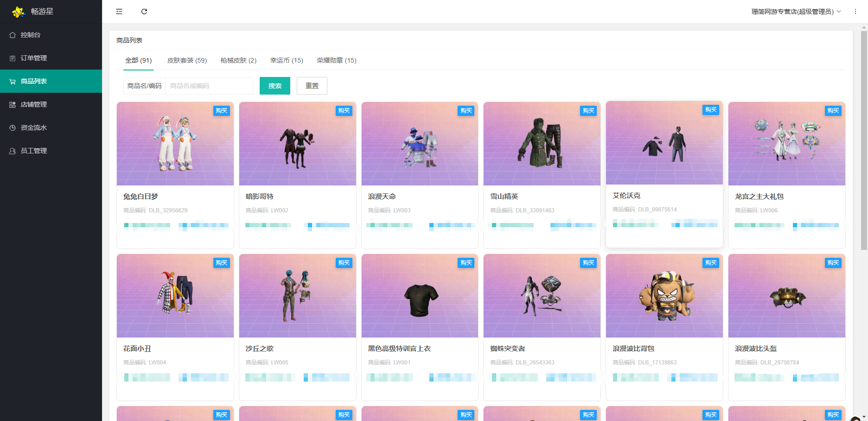Expand the 珊简网游专营店(超级管理员) account dropdown

[x=796, y=12]
